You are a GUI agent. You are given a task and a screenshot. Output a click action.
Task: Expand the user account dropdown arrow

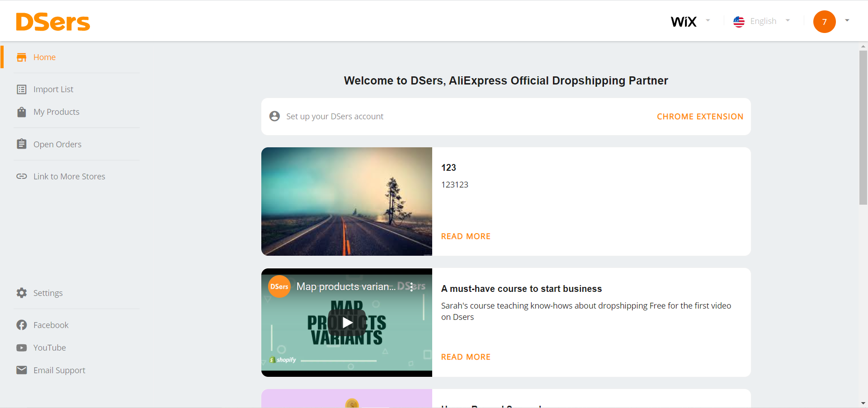[x=847, y=20]
